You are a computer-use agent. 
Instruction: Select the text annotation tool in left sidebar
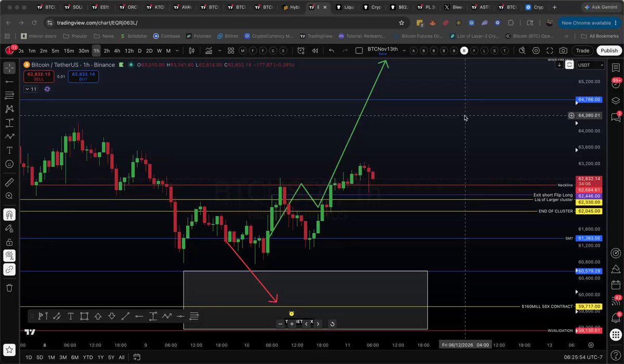click(x=9, y=150)
